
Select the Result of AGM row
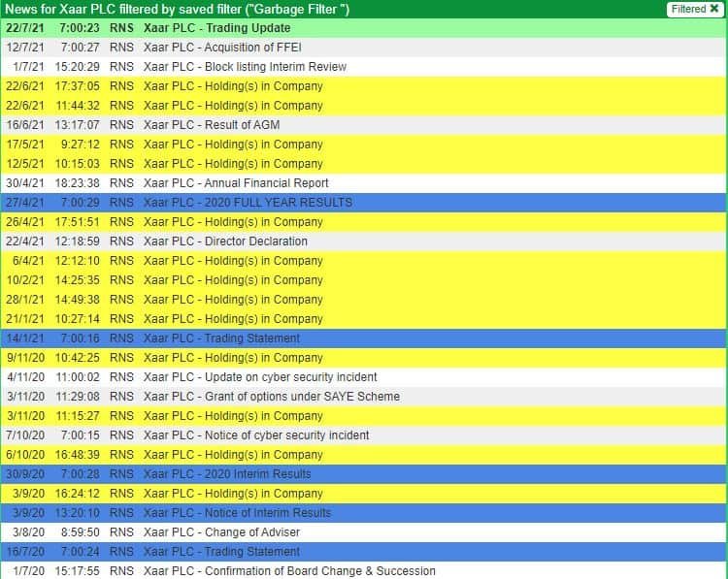click(364, 125)
